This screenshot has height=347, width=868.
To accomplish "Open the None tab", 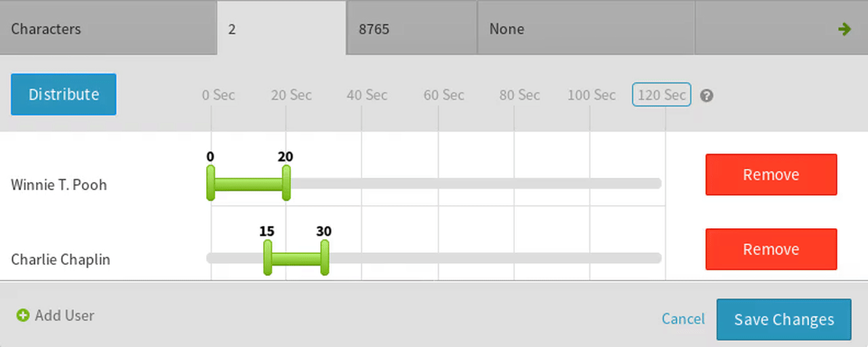I will [x=586, y=29].
